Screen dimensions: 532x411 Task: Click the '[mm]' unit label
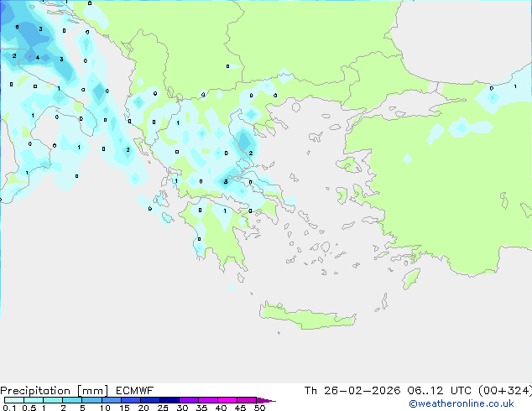point(92,391)
